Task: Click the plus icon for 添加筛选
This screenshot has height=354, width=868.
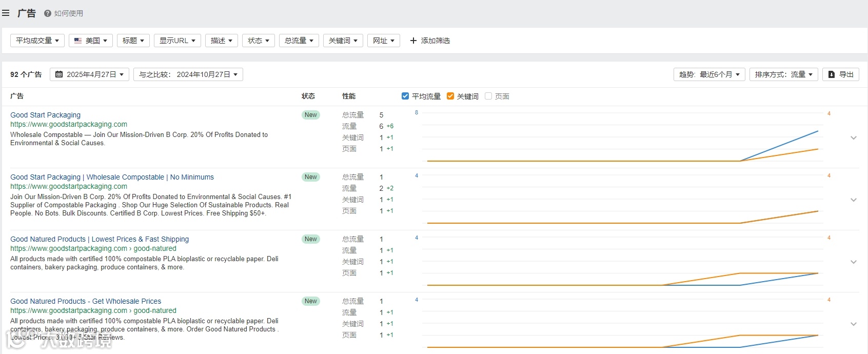Action: point(413,41)
